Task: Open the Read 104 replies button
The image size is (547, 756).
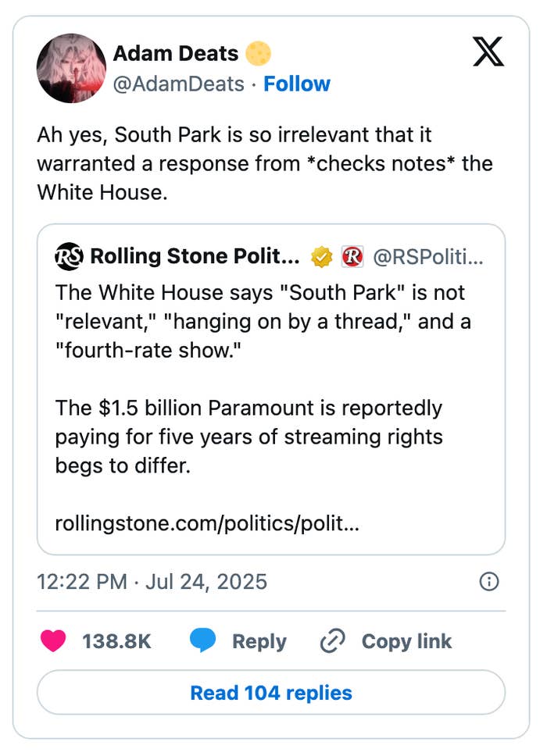Action: click(271, 693)
